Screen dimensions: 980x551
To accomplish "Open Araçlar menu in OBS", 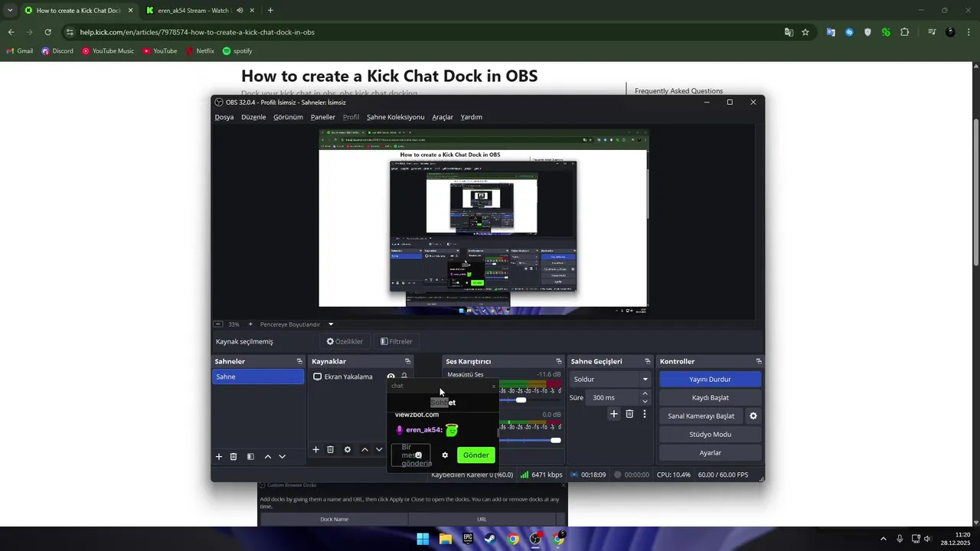I will 443,117.
